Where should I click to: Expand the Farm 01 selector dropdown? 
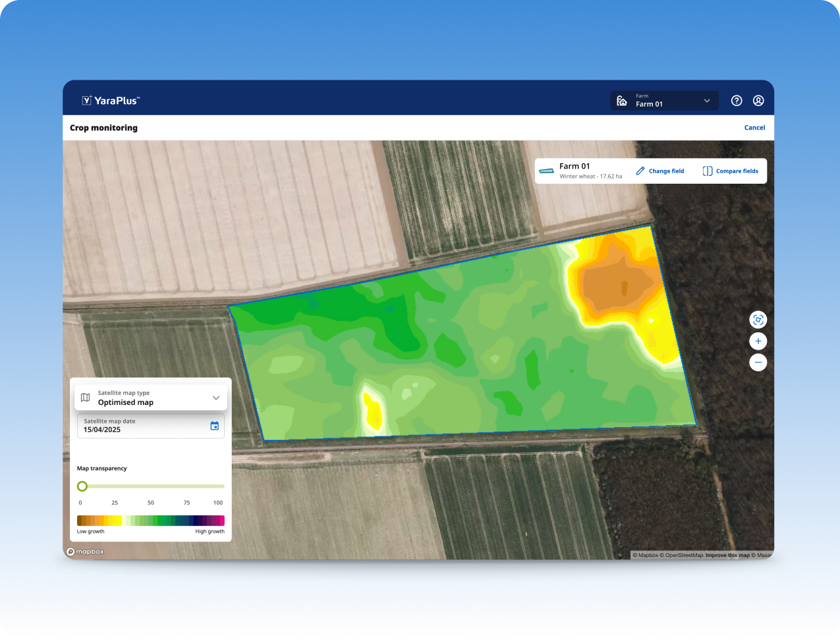tap(663, 101)
